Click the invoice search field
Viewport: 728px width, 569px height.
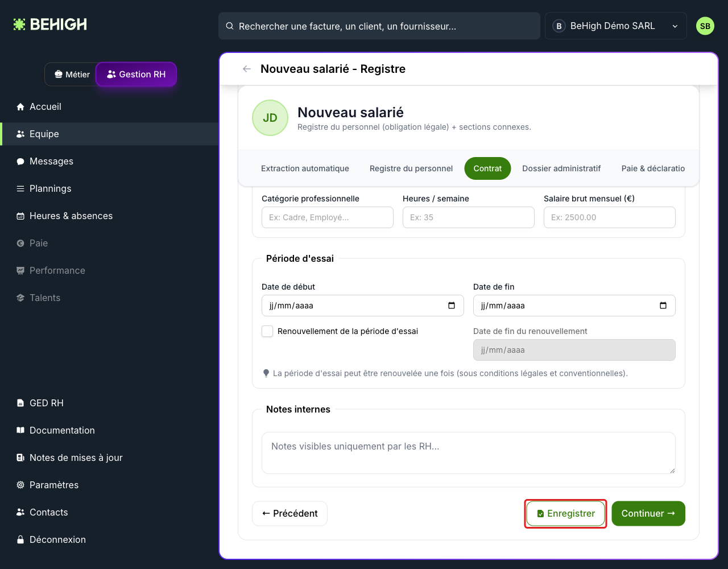click(379, 26)
